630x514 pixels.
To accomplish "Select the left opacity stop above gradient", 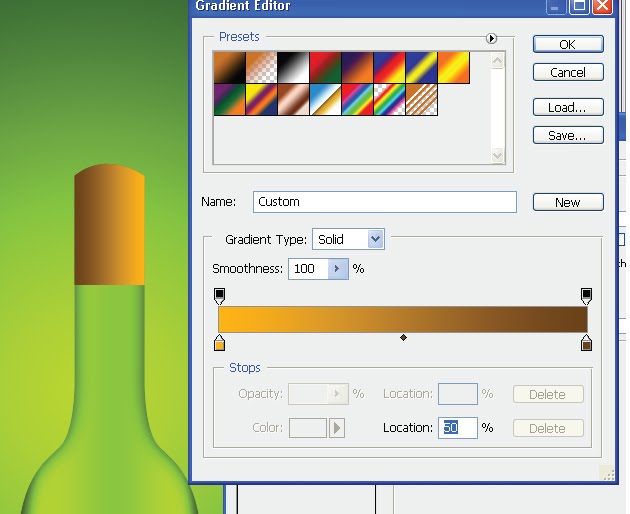I will [219, 296].
